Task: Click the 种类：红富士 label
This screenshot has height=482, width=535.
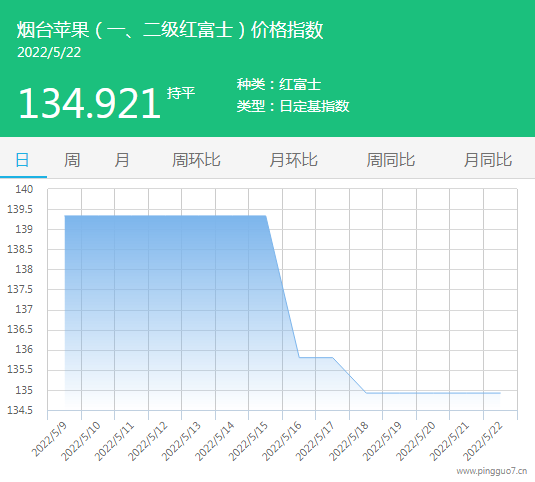Action: tap(279, 84)
